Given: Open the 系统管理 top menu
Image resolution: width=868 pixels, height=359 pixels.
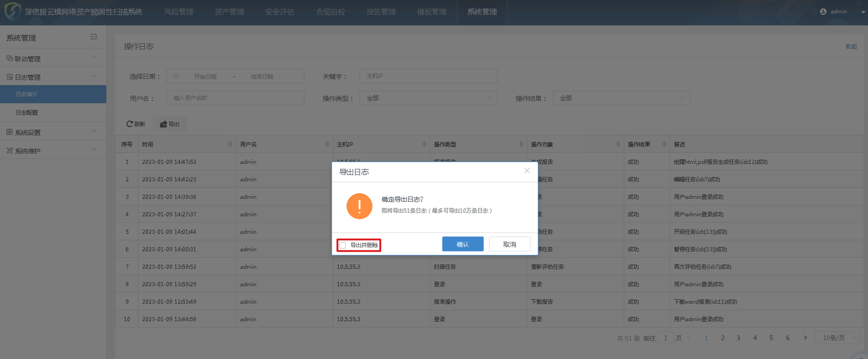Looking at the screenshot, I should 482,12.
